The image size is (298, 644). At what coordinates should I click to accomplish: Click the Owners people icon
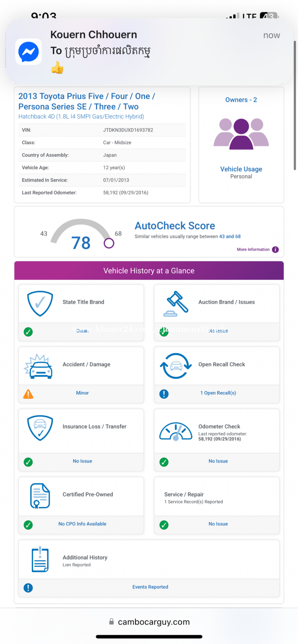[x=241, y=133]
